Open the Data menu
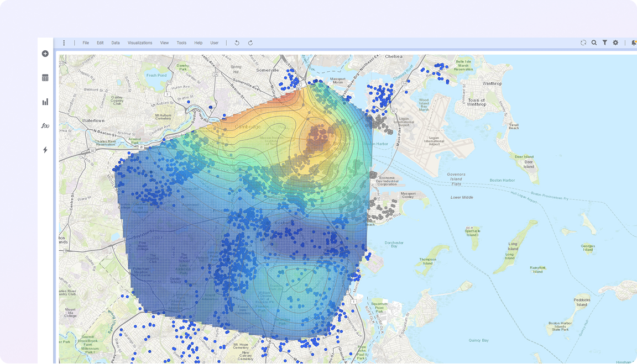Screen dimensions: 637x364 116,43
